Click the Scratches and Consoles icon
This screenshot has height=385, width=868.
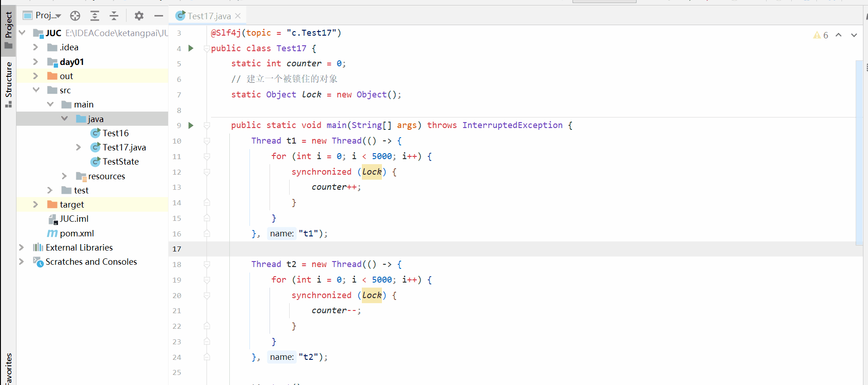tap(38, 262)
